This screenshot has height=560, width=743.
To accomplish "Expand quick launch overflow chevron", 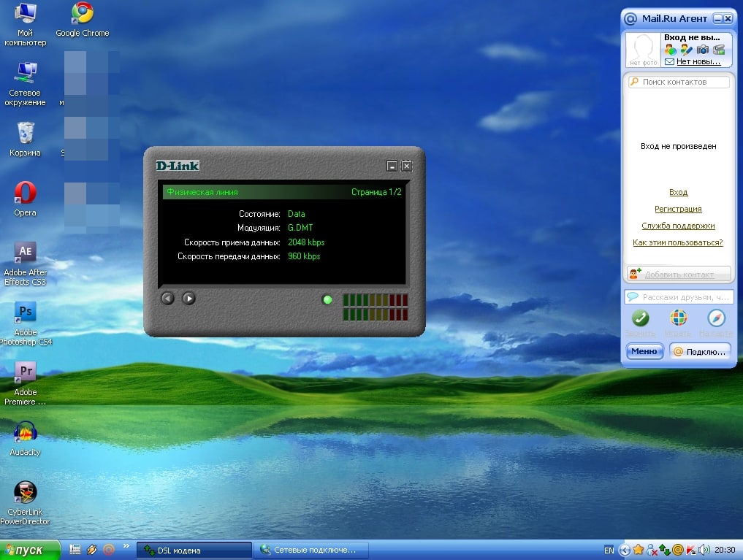I will [x=126, y=546].
